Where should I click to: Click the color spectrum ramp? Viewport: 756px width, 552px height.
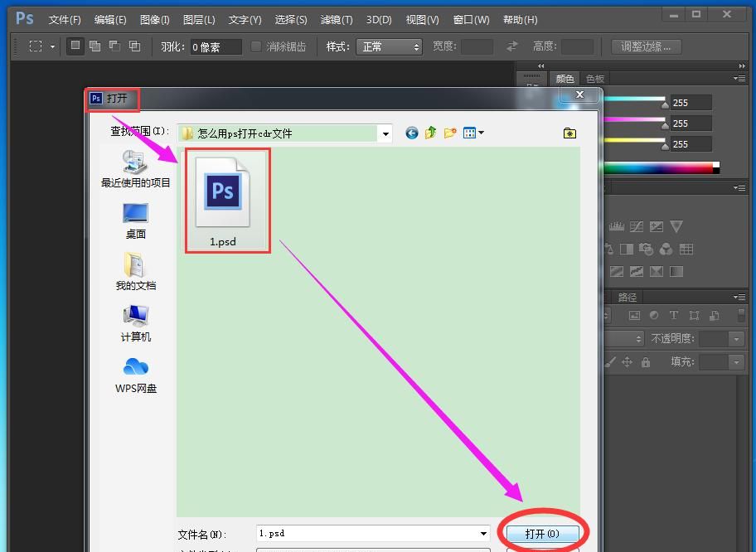[x=661, y=167]
